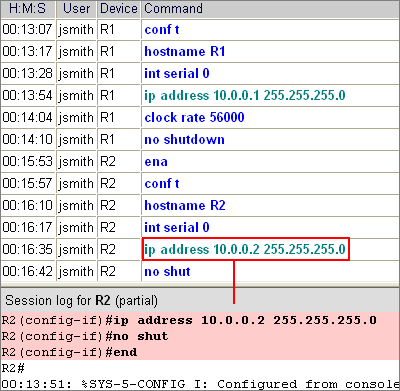
Task: Click device R1 in the 00:13:17 row
Action: click(107, 52)
